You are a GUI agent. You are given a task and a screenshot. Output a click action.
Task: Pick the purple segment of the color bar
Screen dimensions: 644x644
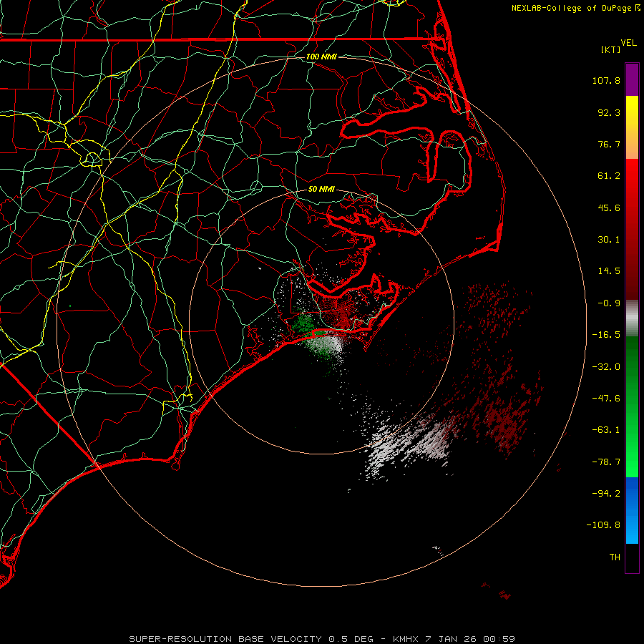pyautogui.click(x=632, y=79)
